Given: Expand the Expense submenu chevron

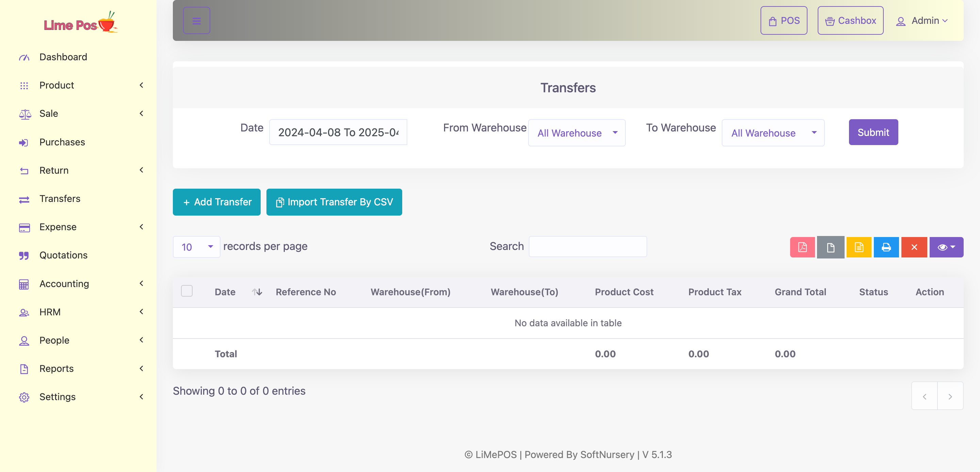Looking at the screenshot, I should point(142,226).
